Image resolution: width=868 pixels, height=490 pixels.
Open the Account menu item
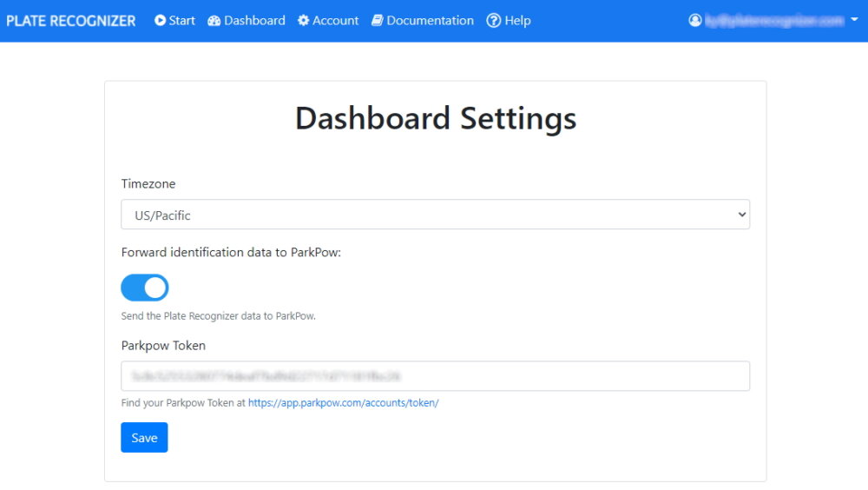pyautogui.click(x=328, y=21)
